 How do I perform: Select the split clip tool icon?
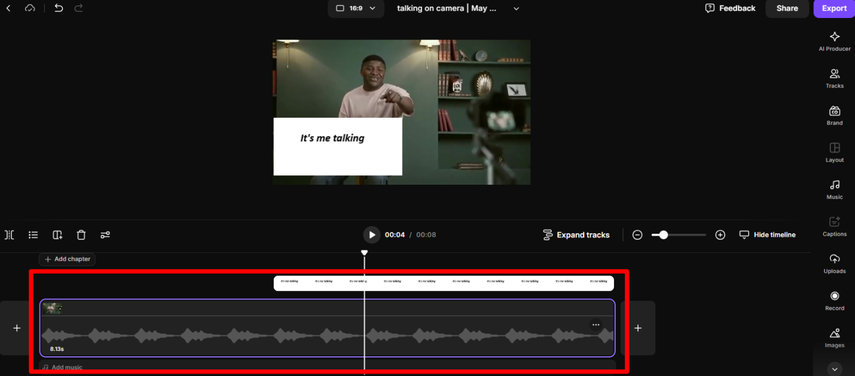(x=9, y=235)
